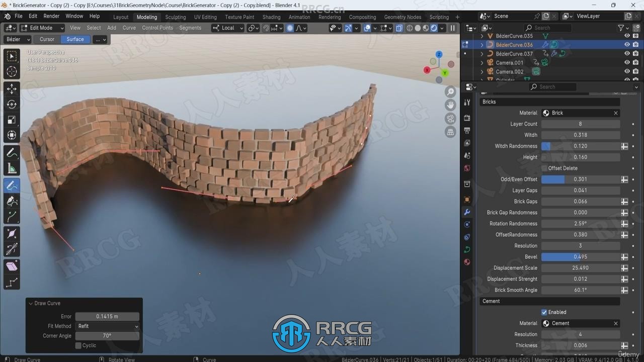The height and width of the screenshot is (362, 644).
Task: Click the zoom viewport gizmo icon
Action: (450, 92)
